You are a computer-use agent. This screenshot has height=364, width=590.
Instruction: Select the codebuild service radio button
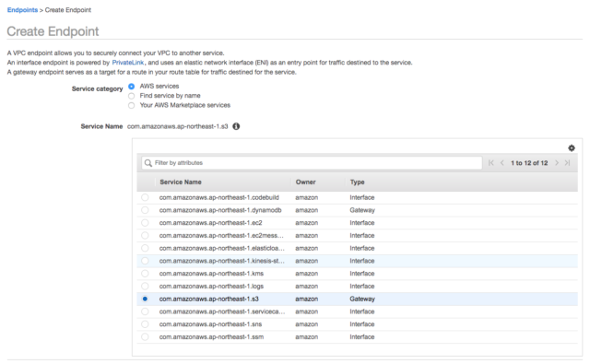(145, 197)
